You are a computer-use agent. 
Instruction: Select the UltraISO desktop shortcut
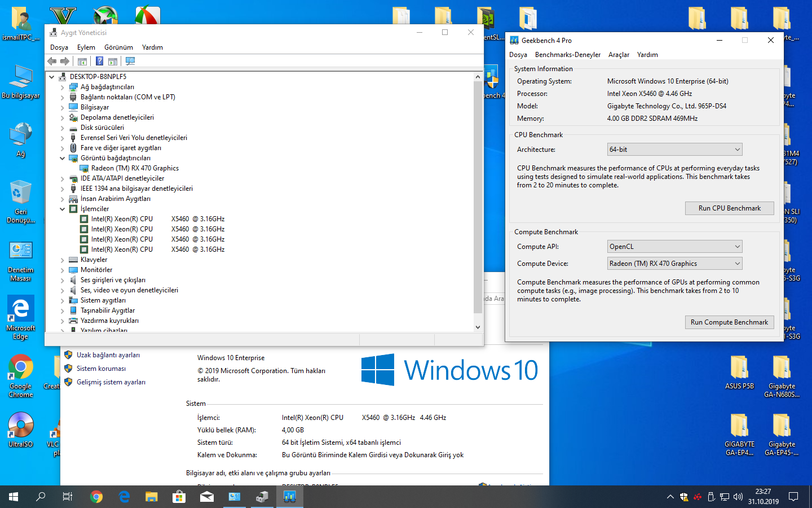21,430
